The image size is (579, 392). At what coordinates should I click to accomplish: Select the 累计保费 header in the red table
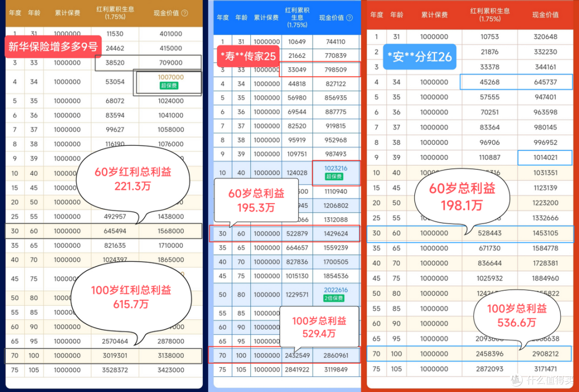tap(434, 15)
